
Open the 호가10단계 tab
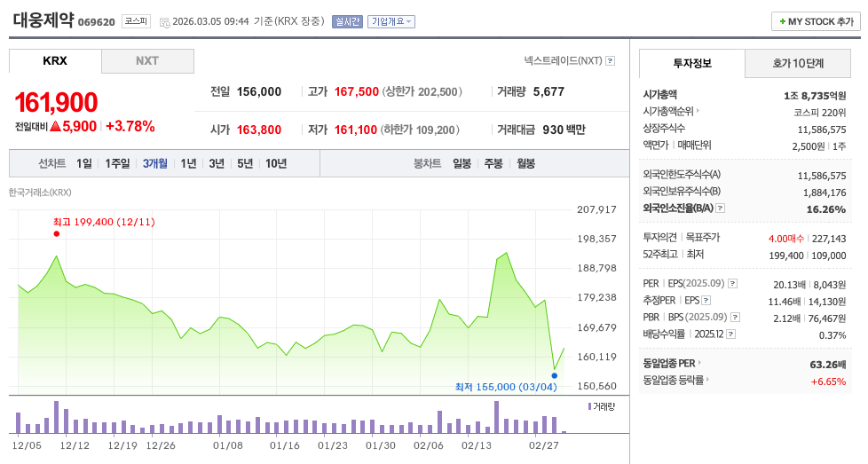pyautogui.click(x=798, y=64)
